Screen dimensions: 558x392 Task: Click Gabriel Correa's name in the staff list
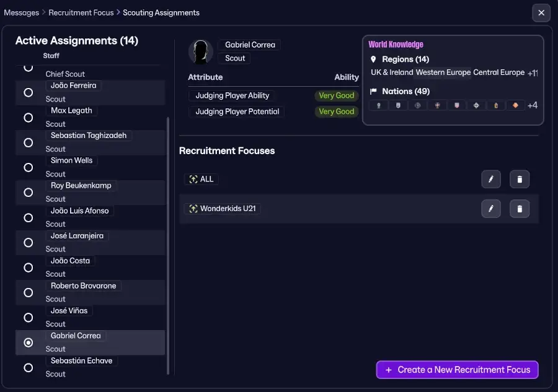tap(76, 336)
